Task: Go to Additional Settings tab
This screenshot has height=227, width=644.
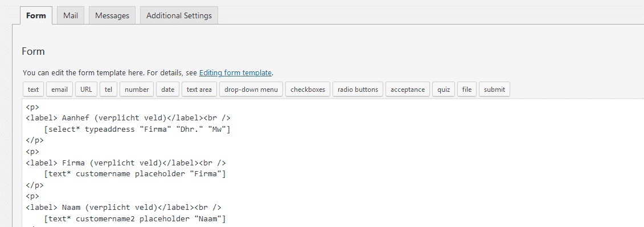Action: [179, 15]
